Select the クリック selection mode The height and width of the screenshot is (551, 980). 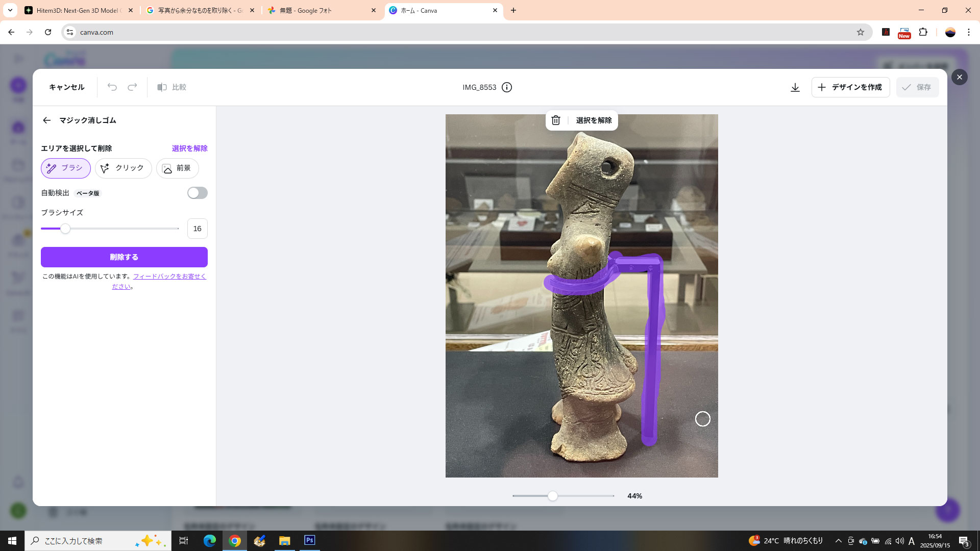[x=124, y=168]
